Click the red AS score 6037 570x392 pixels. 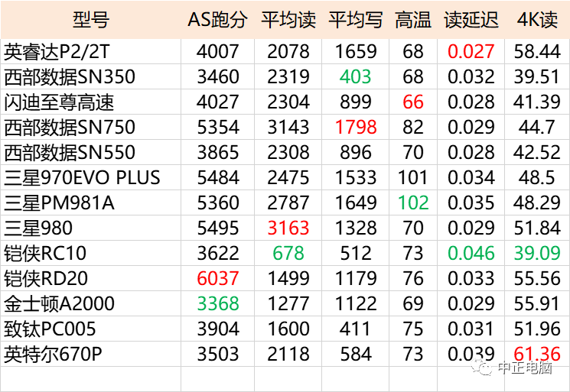click(218, 278)
